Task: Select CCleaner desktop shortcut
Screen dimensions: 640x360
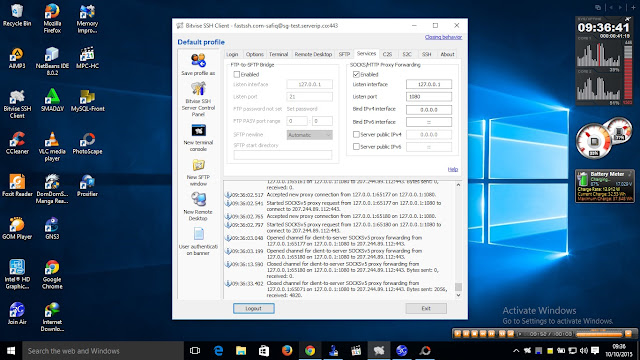Action: coord(17,143)
